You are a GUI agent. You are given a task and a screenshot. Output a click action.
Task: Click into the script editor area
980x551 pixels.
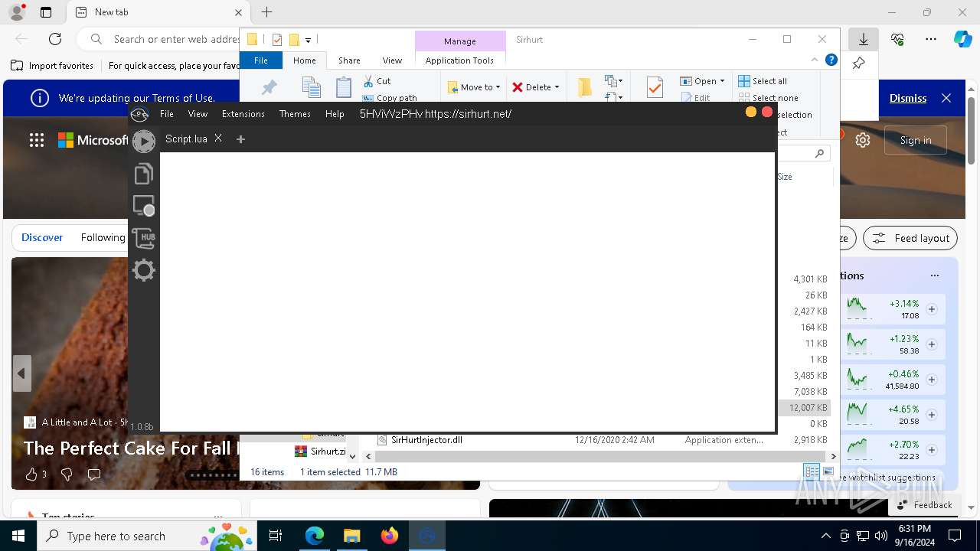(x=467, y=292)
